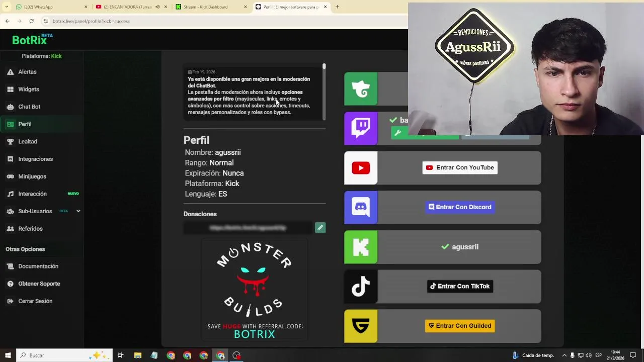The height and width of the screenshot is (362, 644).
Task: View site information icon in address bar
Action: (x=46, y=21)
